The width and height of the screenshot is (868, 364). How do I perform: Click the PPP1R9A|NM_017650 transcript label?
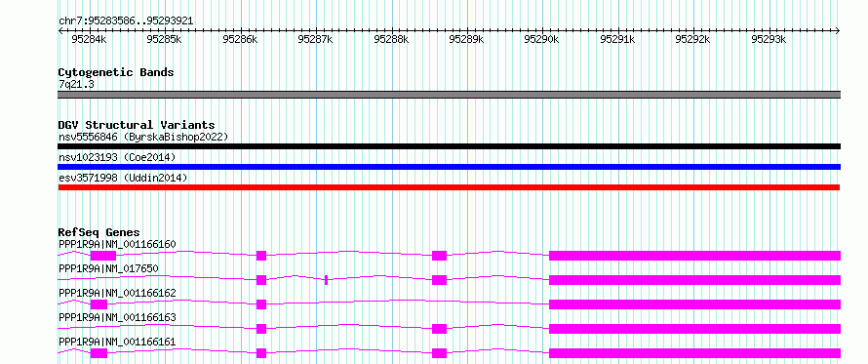click(x=108, y=268)
